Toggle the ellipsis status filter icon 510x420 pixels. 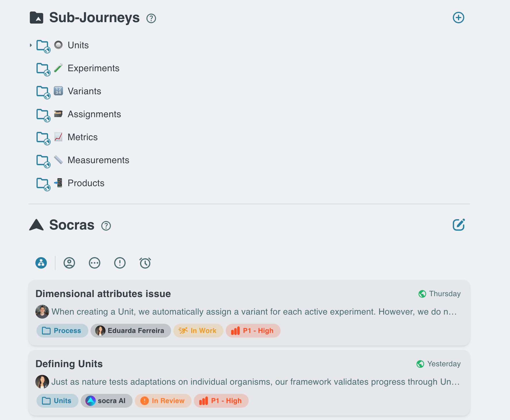(x=95, y=263)
